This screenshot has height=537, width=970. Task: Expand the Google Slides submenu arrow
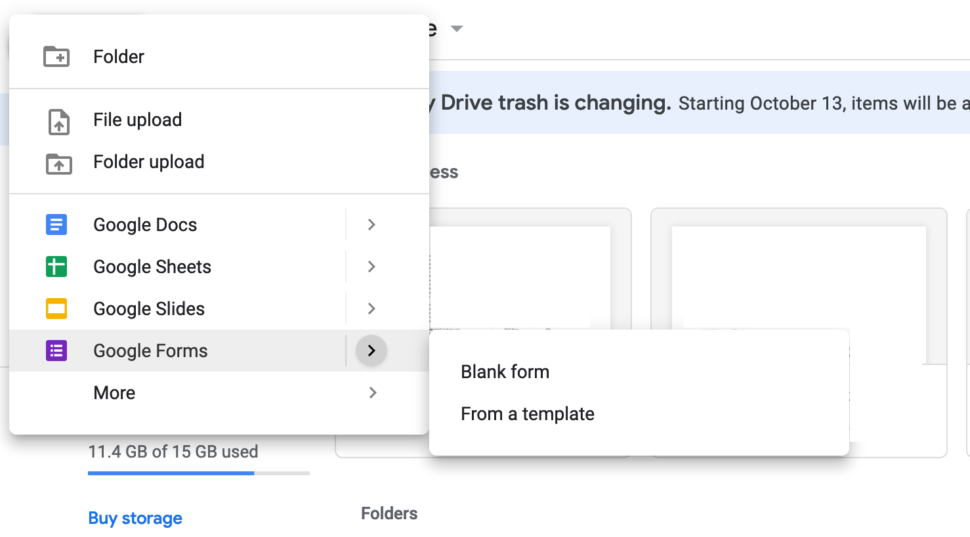(x=371, y=309)
